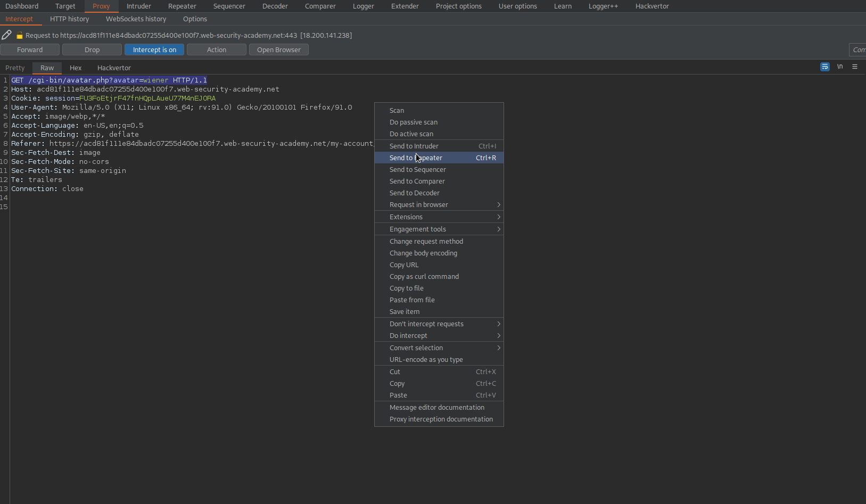Switch editor to Pretty view
The height and width of the screenshot is (504, 866).
point(15,68)
